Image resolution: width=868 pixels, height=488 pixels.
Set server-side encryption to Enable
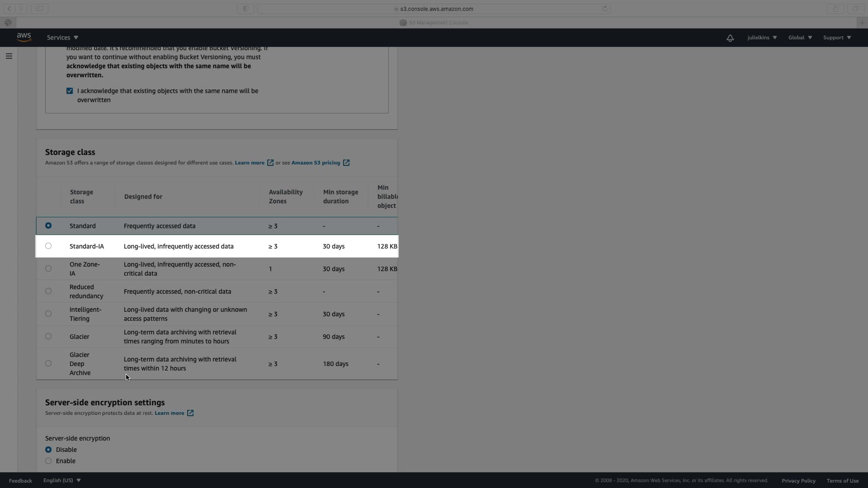pos(48,461)
